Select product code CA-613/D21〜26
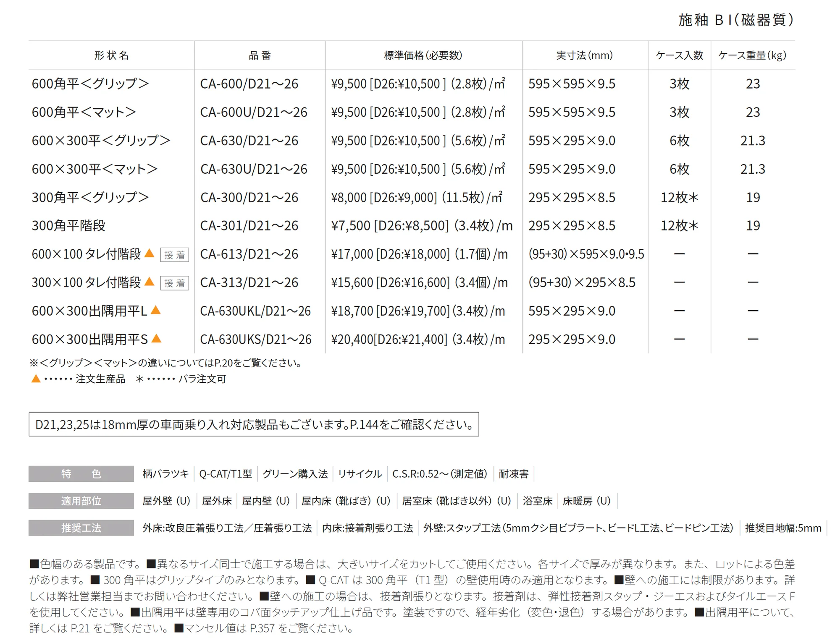Viewport: 840px width, 643px height. [249, 254]
